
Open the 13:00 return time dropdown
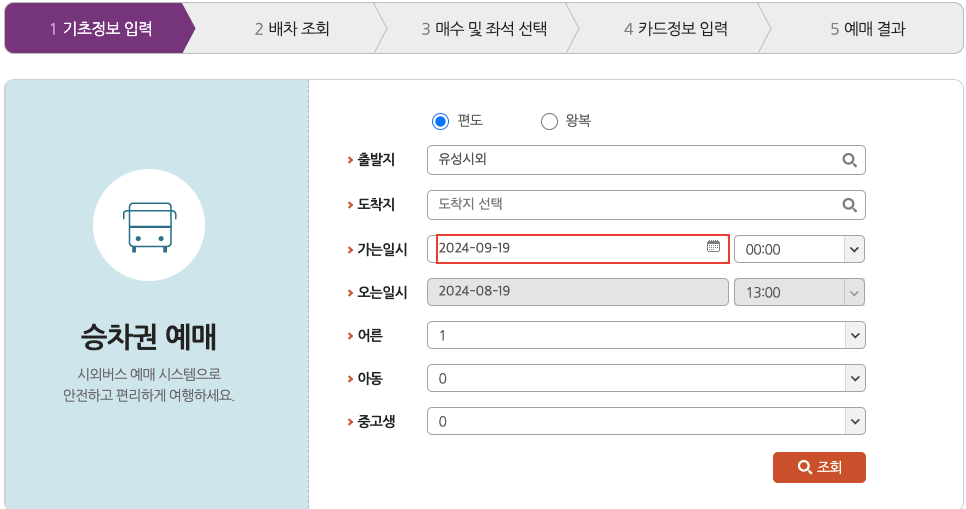point(799,293)
